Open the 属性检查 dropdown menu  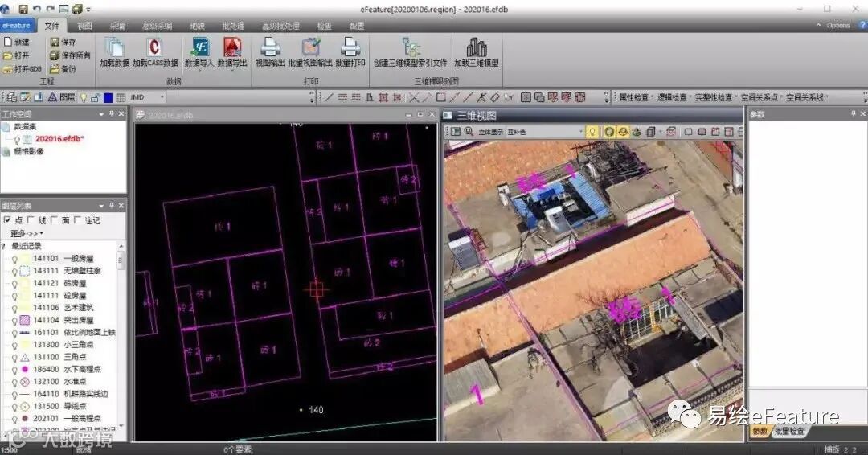(636, 97)
